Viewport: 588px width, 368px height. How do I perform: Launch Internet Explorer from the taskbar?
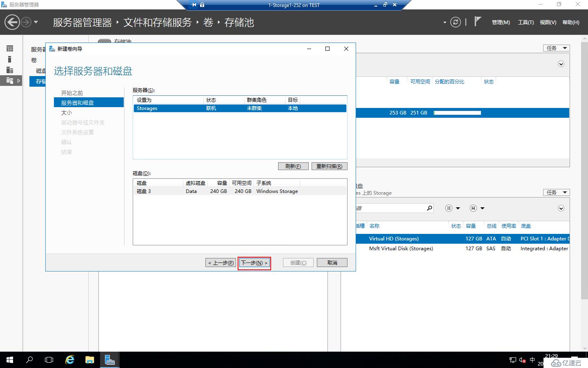(x=70, y=360)
